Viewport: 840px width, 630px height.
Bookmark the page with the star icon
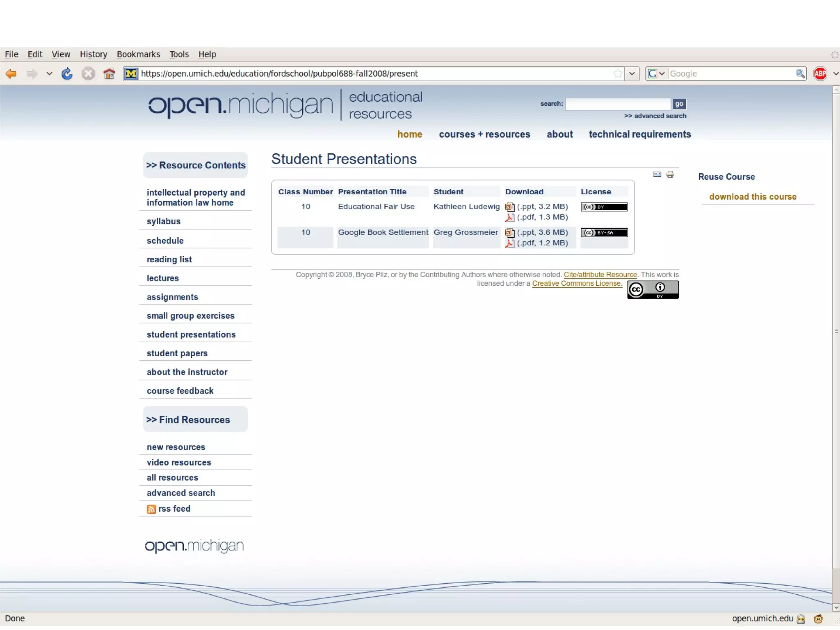(618, 74)
